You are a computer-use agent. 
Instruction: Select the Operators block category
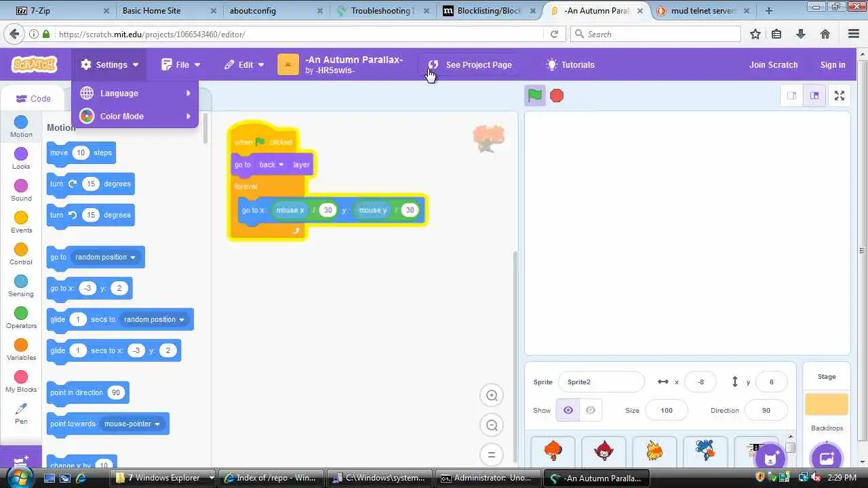pos(21,318)
